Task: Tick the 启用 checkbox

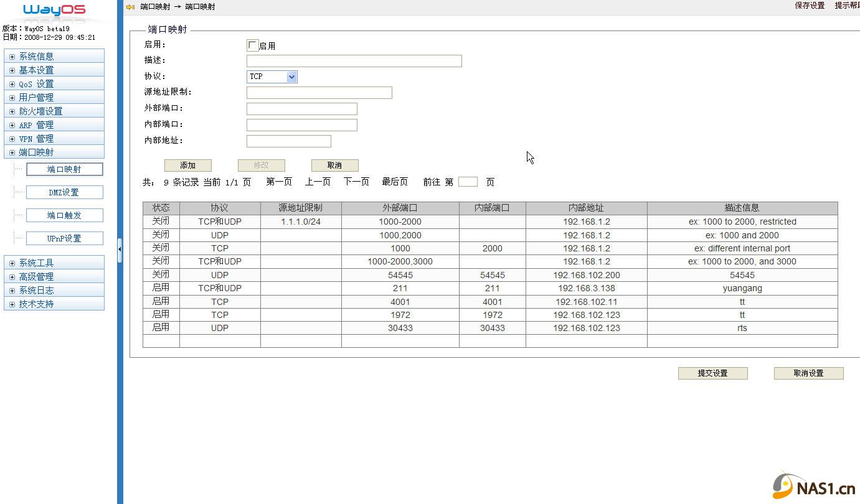Action: tap(252, 45)
